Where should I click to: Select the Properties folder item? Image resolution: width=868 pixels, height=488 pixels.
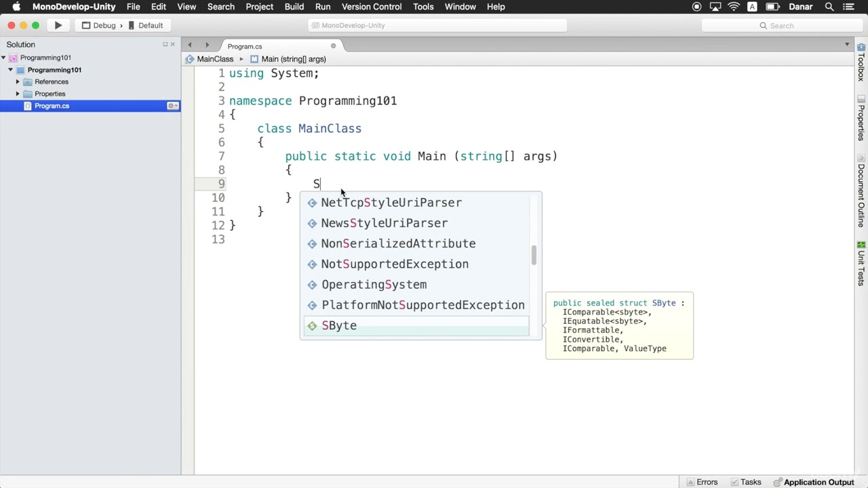click(50, 94)
